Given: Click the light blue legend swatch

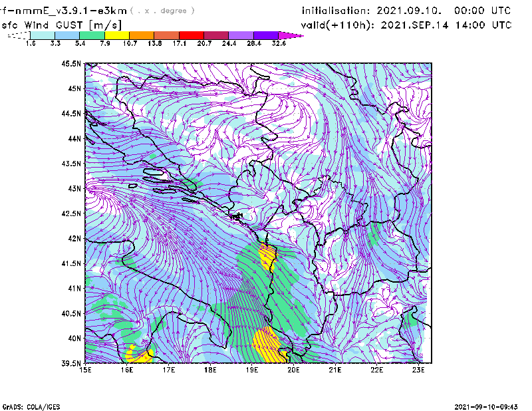Looking at the screenshot, I should (x=67, y=35).
